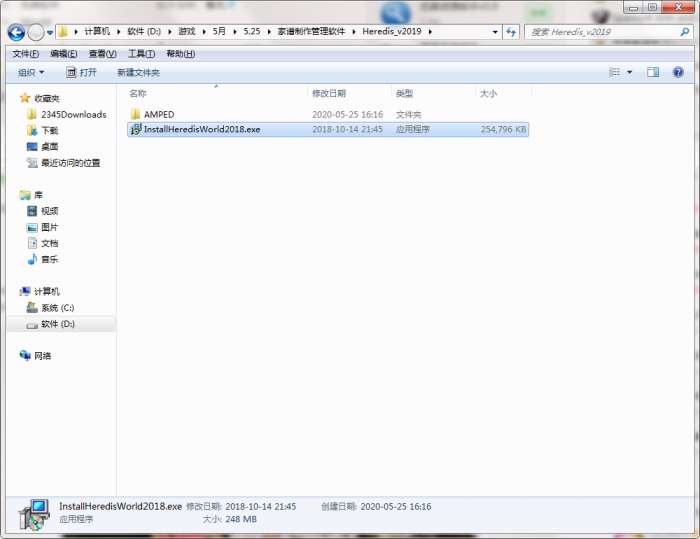Screen dimensions: 700x539
Task: Open the 工具(T) menu
Action: coord(142,54)
